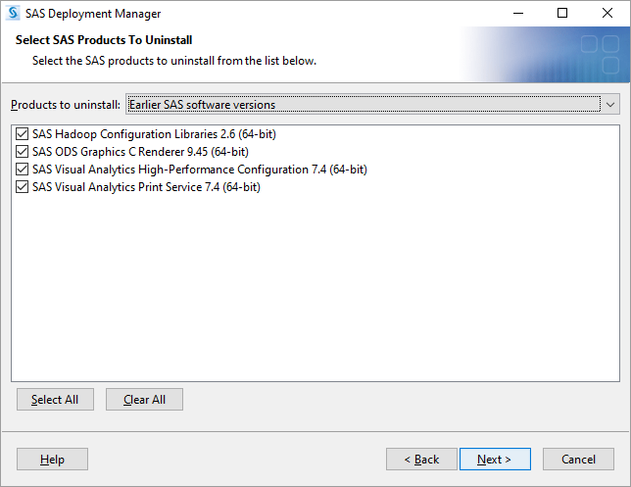Toggle SAS Visual Analytics High-Performance Configuration checkbox
The width and height of the screenshot is (631, 487).
(23, 169)
